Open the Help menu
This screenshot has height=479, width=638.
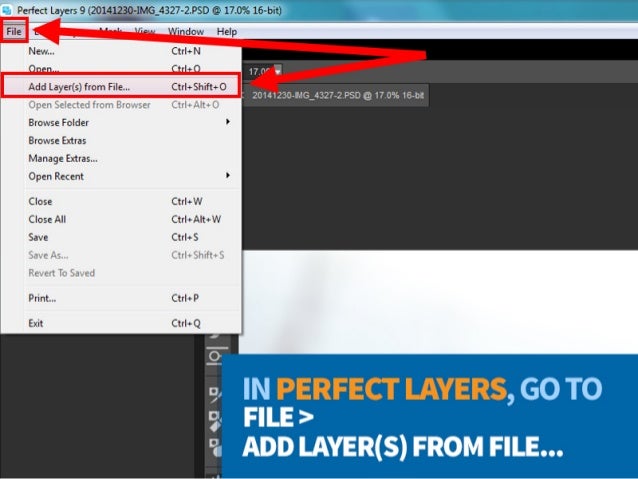(x=227, y=31)
